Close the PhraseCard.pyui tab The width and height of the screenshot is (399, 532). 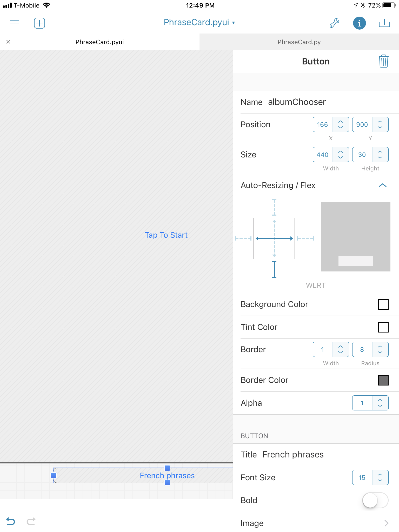(x=8, y=42)
